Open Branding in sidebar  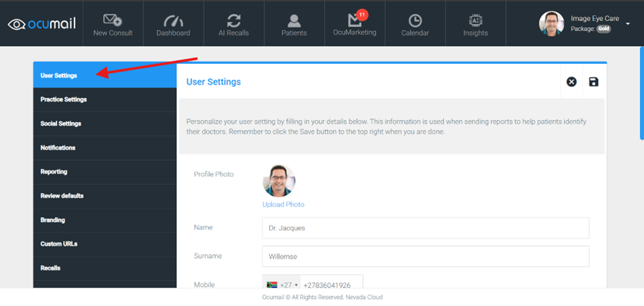point(105,220)
